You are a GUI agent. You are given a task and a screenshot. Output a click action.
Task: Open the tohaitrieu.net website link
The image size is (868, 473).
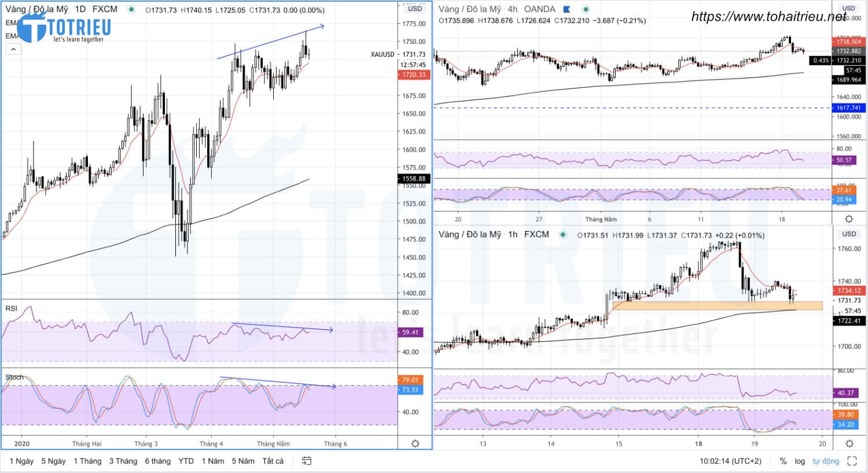768,17
